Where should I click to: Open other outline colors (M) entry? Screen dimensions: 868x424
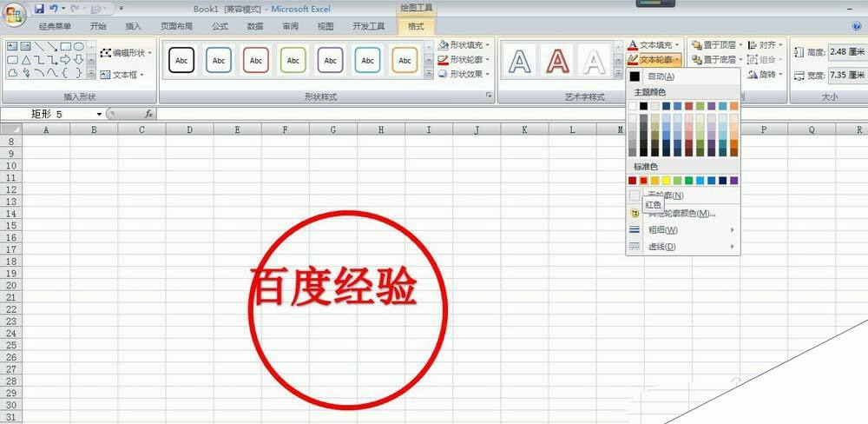click(x=682, y=213)
